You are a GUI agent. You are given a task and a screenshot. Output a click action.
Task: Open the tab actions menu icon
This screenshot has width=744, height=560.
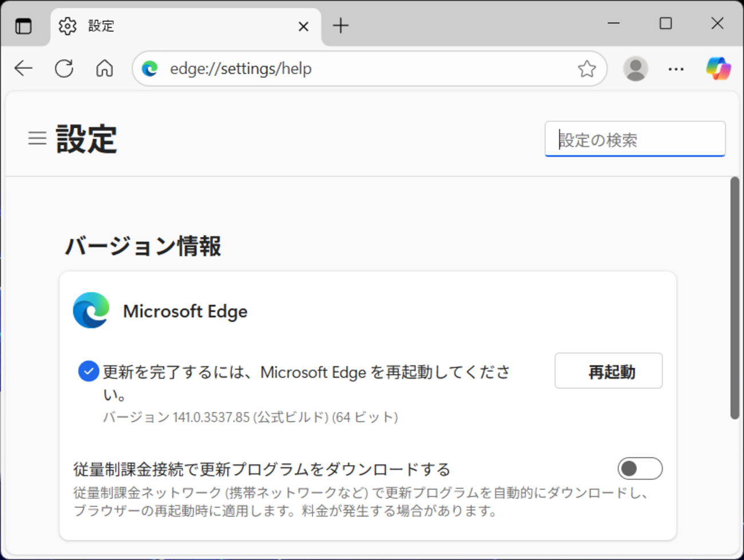click(x=23, y=26)
